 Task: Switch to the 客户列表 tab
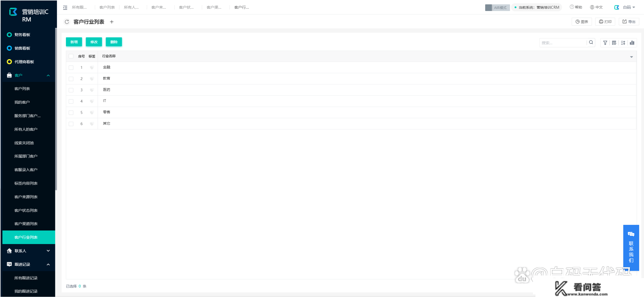107,7
